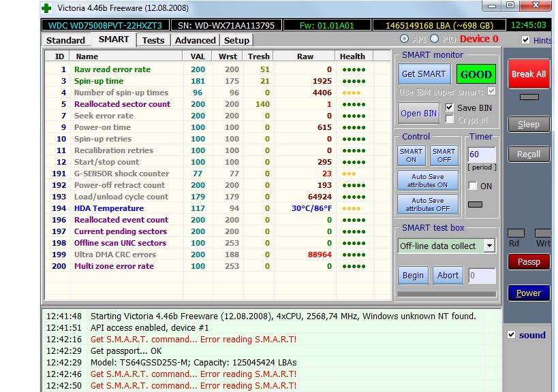Toggle the Crypt it! checkbox
This screenshot has width=558, height=392.
click(x=450, y=119)
